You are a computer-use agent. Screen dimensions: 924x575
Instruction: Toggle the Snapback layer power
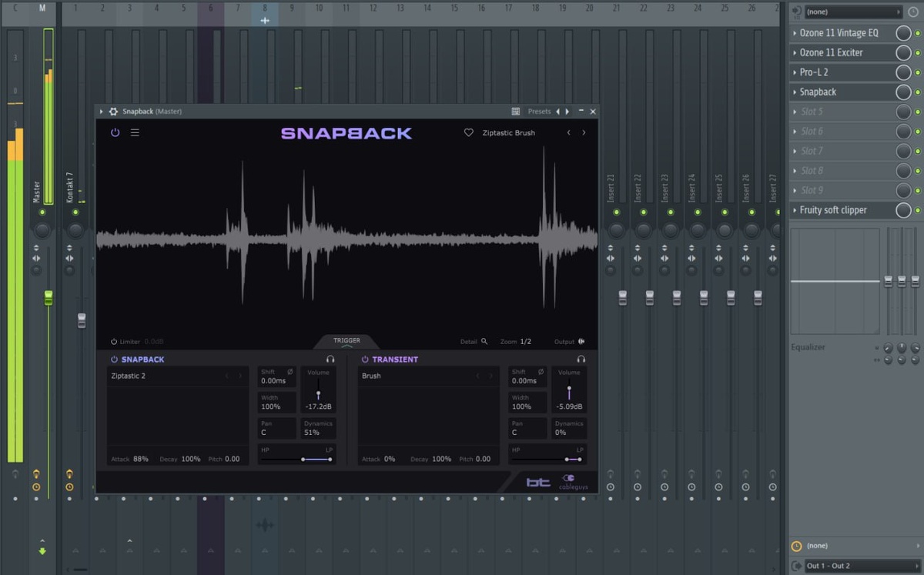(115, 359)
